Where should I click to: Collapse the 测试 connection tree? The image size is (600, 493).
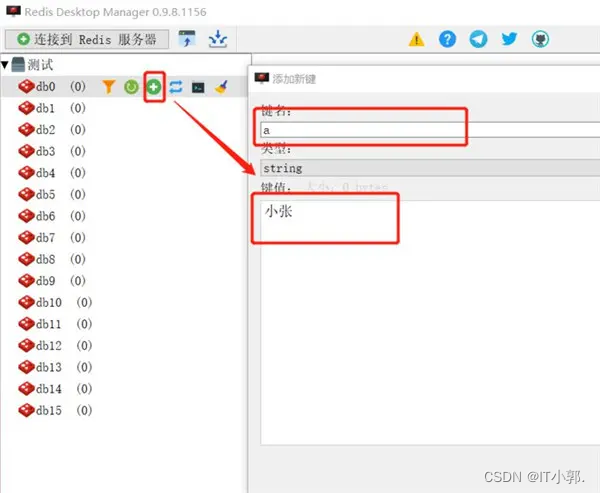[5, 65]
